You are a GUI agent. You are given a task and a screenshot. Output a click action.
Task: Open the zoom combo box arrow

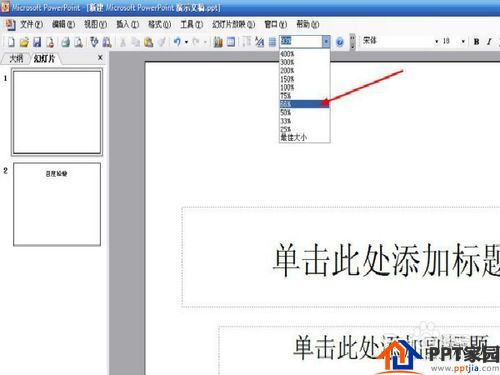pos(326,42)
